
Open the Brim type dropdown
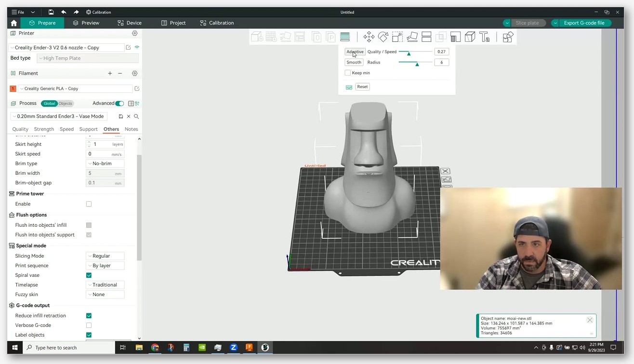(105, 164)
